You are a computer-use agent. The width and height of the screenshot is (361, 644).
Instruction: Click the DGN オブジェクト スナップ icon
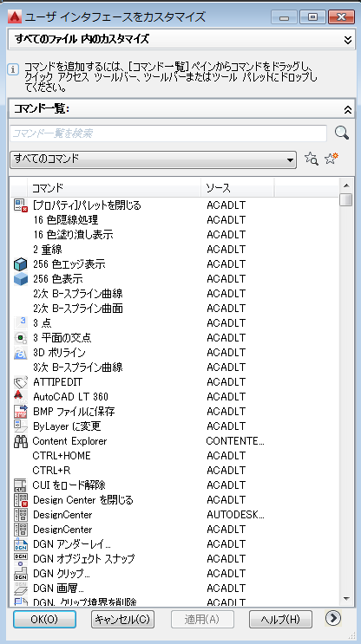tap(20, 559)
